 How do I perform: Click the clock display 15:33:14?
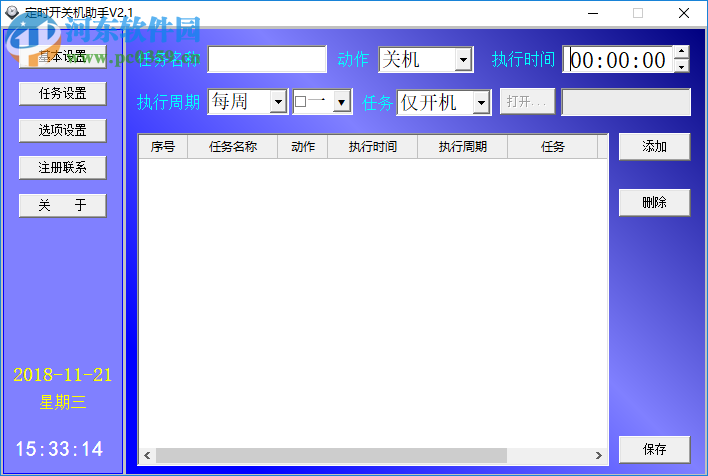[x=59, y=449]
